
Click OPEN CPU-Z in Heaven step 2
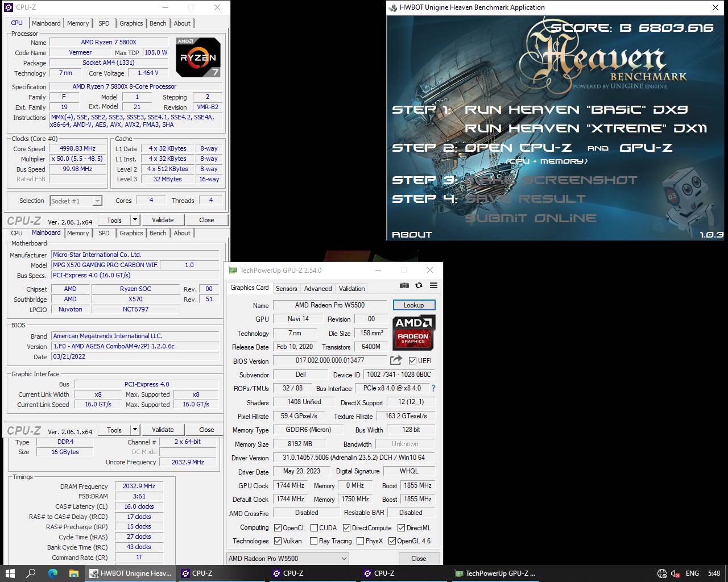pos(518,148)
